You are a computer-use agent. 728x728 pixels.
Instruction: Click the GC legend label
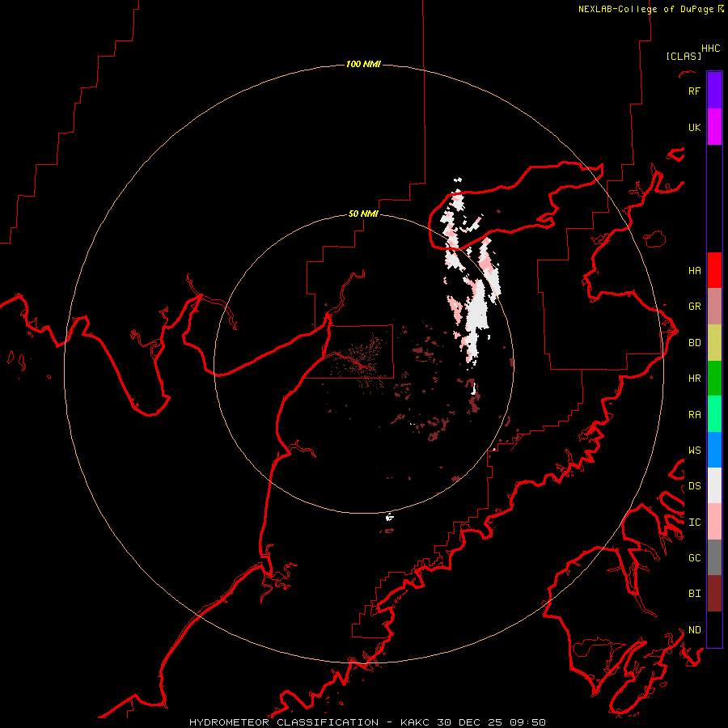pos(694,557)
